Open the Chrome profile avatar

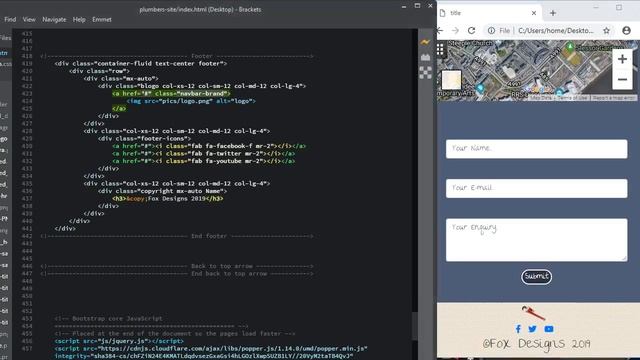pyautogui.click(x=626, y=31)
